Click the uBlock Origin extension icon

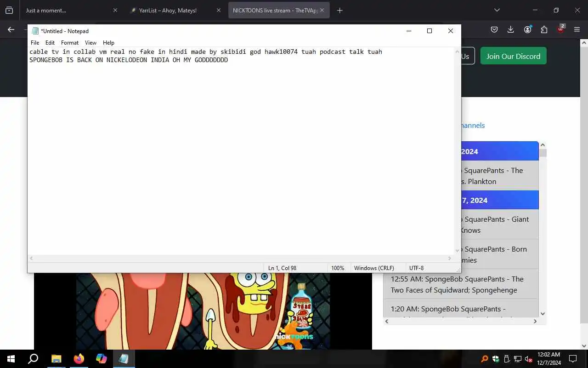coord(561,29)
